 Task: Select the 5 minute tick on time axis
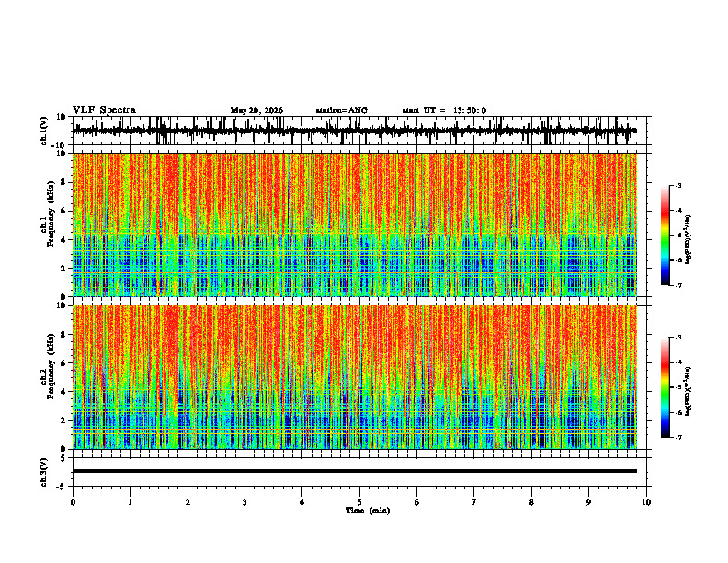(x=359, y=502)
